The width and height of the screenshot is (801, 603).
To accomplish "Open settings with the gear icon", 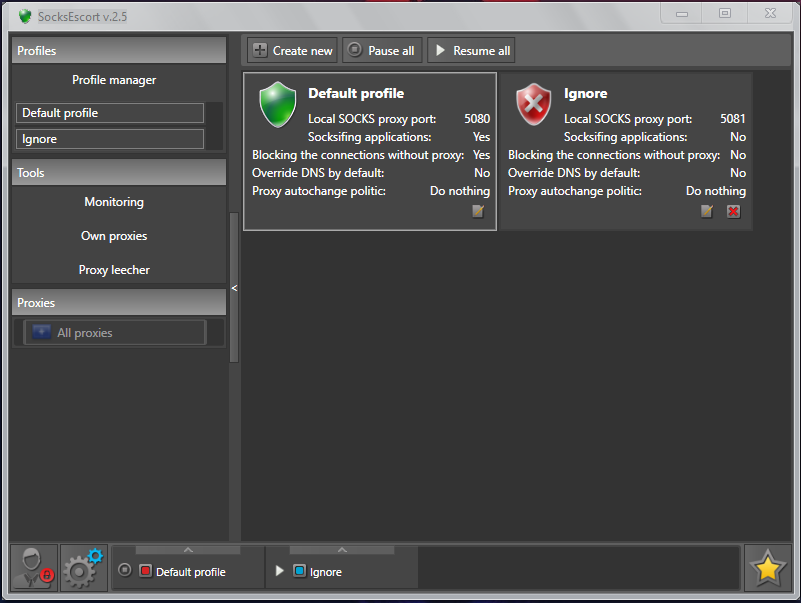I will click(84, 568).
